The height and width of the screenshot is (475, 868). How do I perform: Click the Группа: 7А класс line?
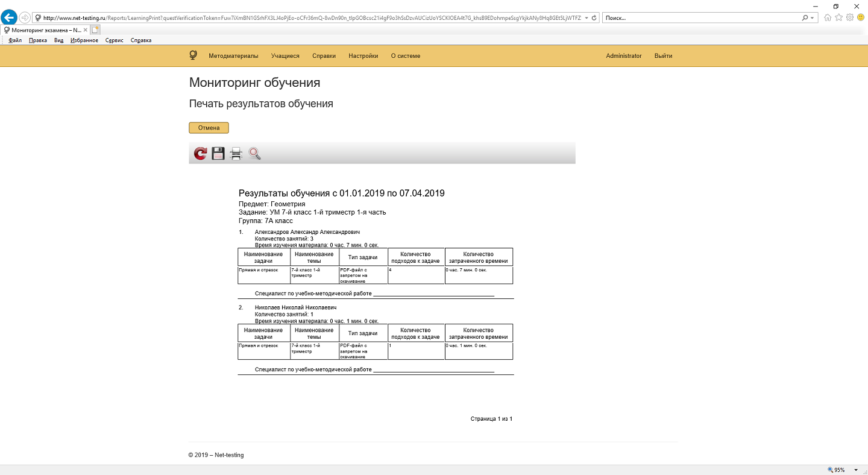[266, 221]
